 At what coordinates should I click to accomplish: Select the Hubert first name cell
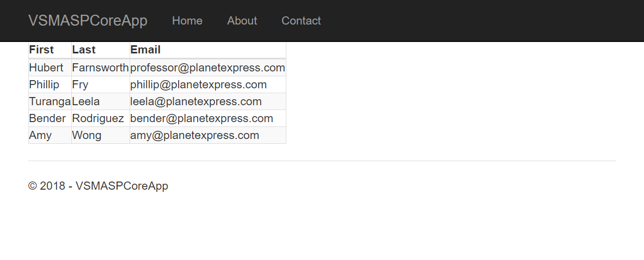(x=46, y=68)
